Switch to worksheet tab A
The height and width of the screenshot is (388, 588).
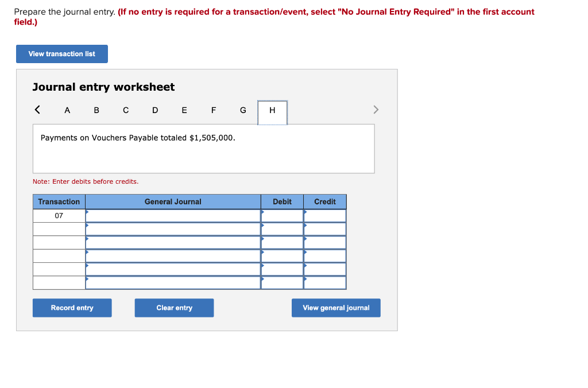(67, 110)
